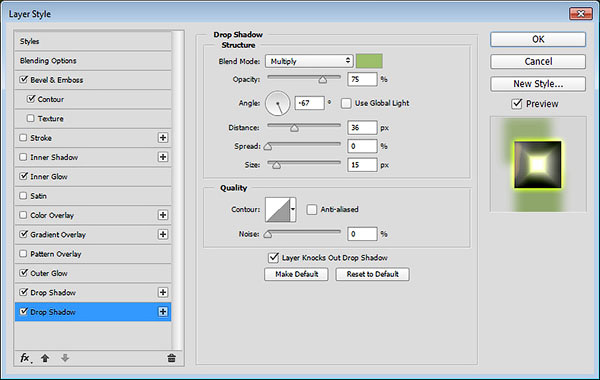Move effect down with arrow icon
This screenshot has height=380, width=600.
pos(65,358)
